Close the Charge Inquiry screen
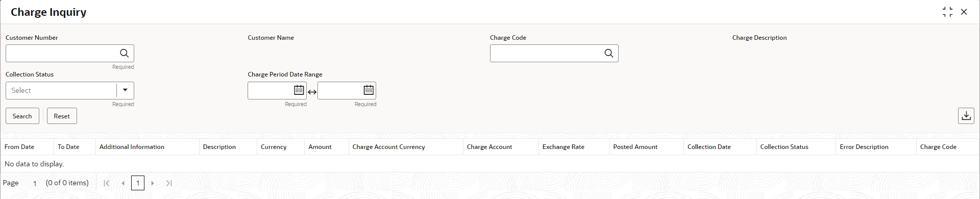Image resolution: width=980 pixels, height=199 pixels. click(964, 12)
